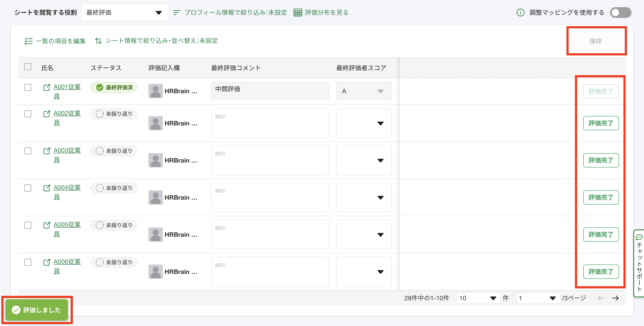Click the external-link icon for A004従業員
The image size is (644, 326).
47,188
